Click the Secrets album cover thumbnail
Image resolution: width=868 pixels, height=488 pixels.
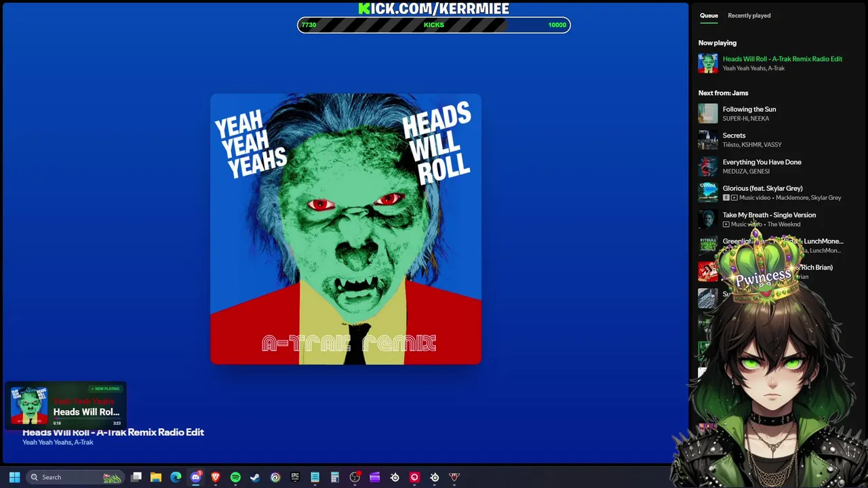708,140
